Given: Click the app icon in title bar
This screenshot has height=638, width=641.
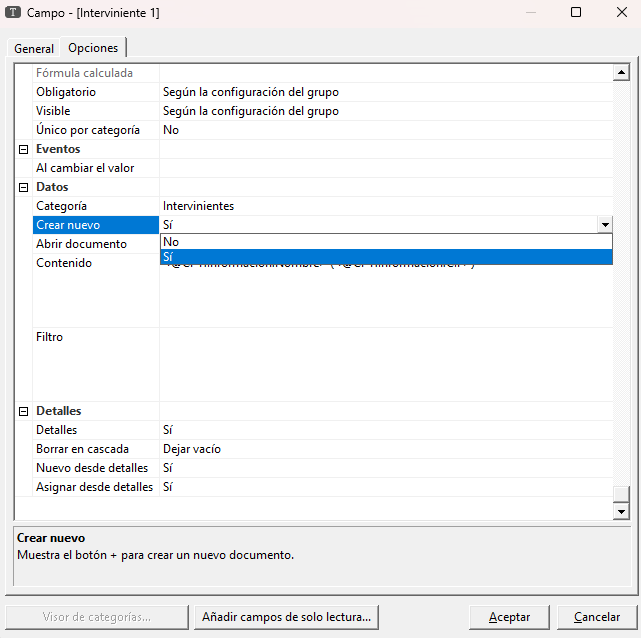Looking at the screenshot, I should click(x=14, y=13).
